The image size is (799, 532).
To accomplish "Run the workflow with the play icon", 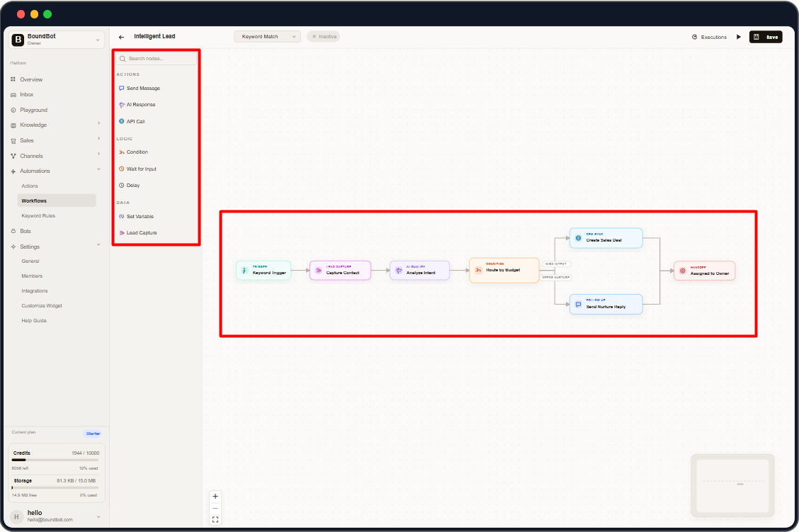I will point(739,36).
